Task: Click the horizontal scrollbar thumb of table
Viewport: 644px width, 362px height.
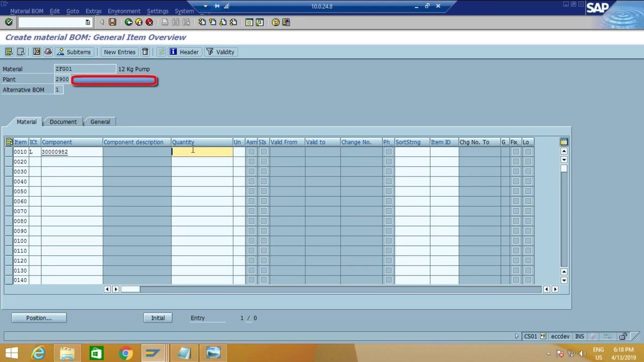Action: click(130, 289)
